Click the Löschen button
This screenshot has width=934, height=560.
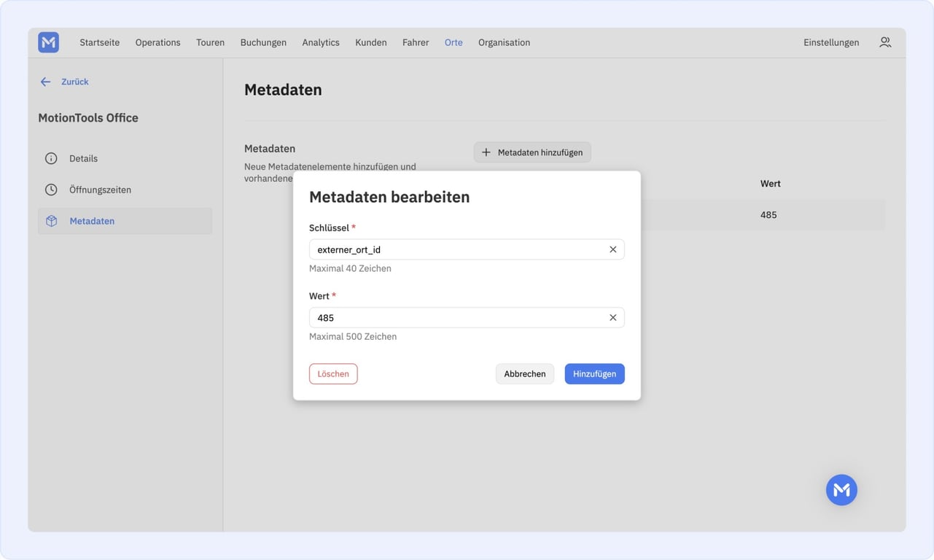click(x=333, y=374)
